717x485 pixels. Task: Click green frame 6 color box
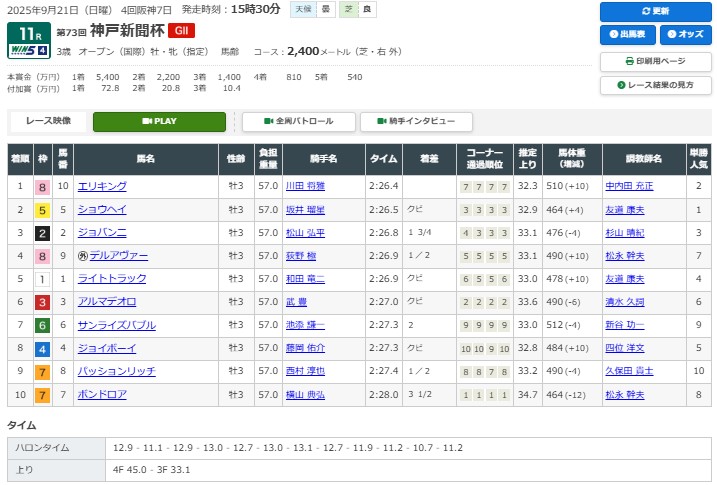(x=42, y=325)
